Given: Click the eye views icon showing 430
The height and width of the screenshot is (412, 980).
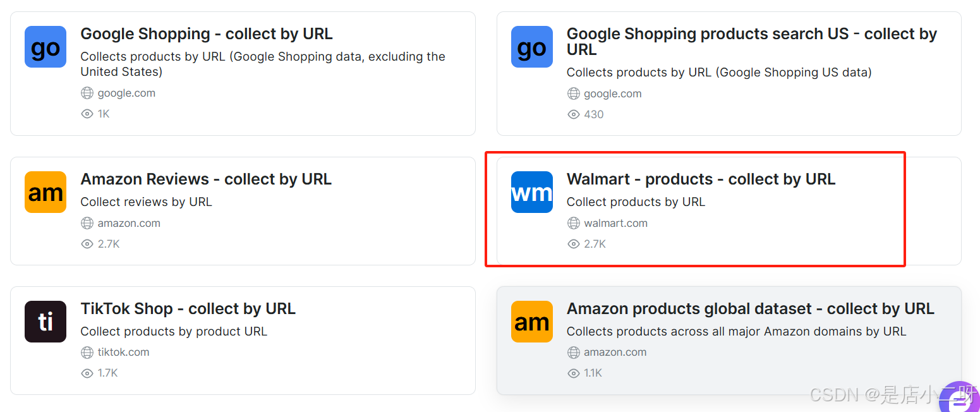Looking at the screenshot, I should pyautogui.click(x=574, y=114).
